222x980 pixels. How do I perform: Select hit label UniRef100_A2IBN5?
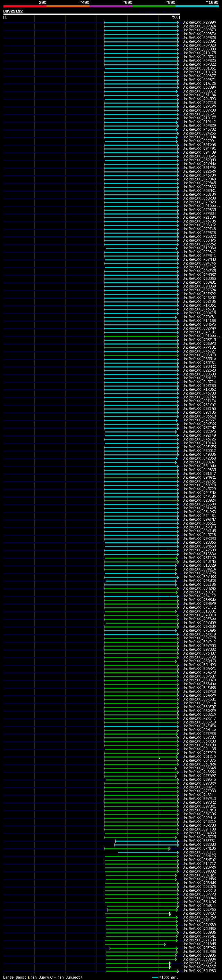[x=199, y=944]
